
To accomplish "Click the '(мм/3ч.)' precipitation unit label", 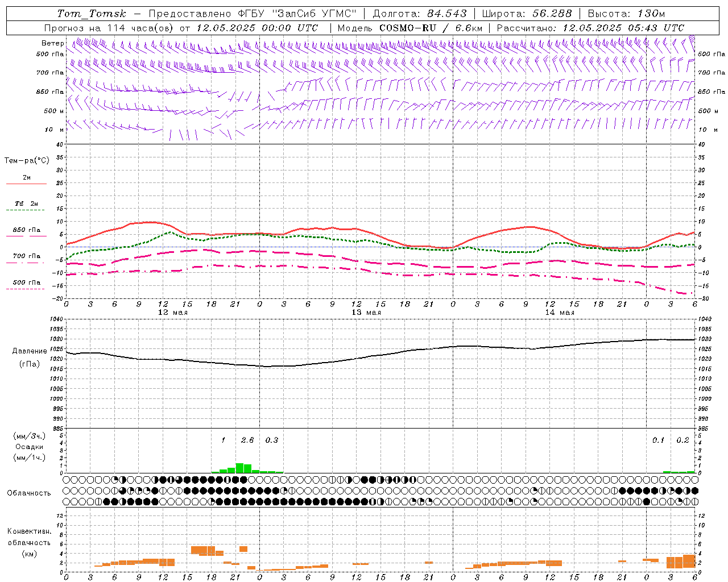I will coord(29,436).
